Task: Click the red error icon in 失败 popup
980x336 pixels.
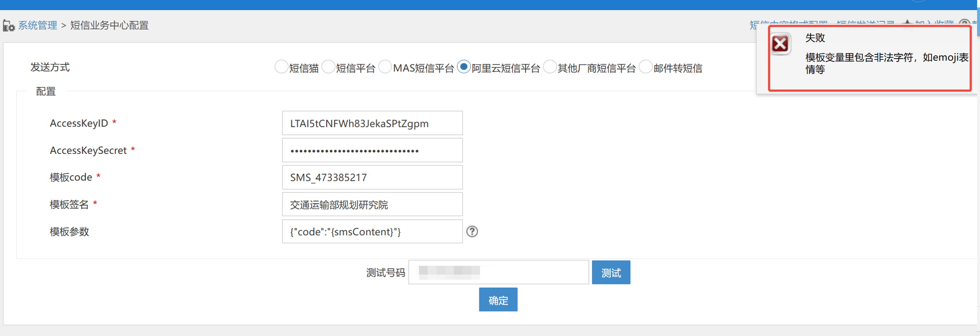Action: (x=780, y=44)
